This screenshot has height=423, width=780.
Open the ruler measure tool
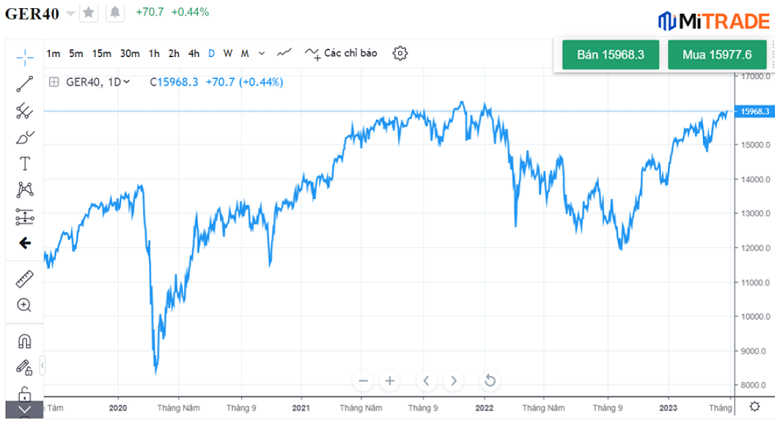tap(25, 279)
